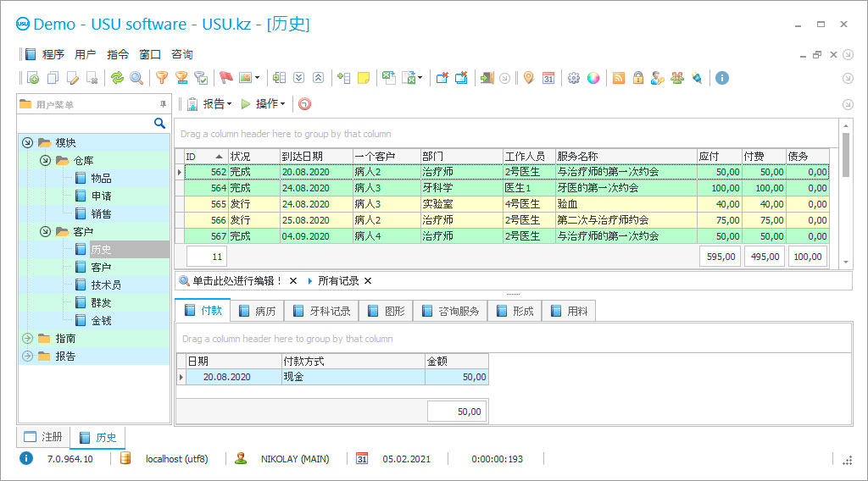Toggle the pin on user menu panel
Screen dimensions: 868x481
tap(164, 104)
